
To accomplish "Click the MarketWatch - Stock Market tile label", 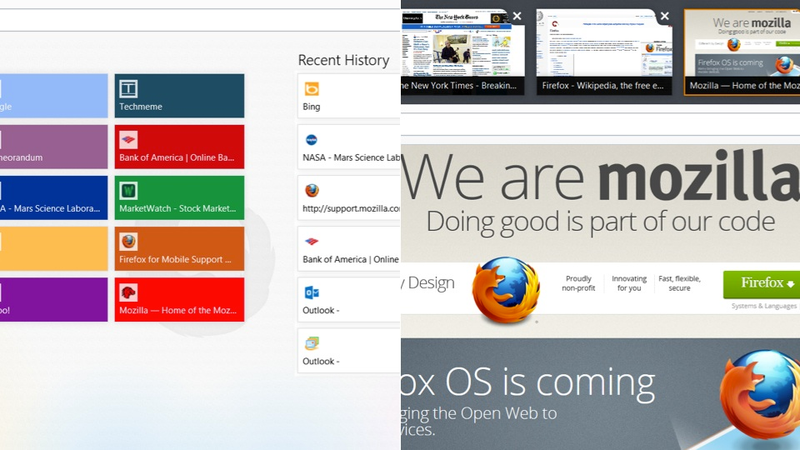I will tap(178, 208).
